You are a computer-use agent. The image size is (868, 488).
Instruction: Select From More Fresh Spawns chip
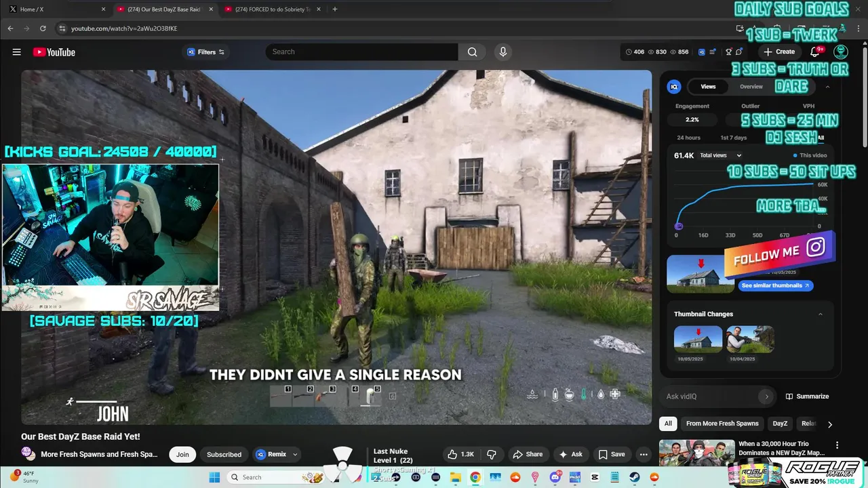[722, 424]
